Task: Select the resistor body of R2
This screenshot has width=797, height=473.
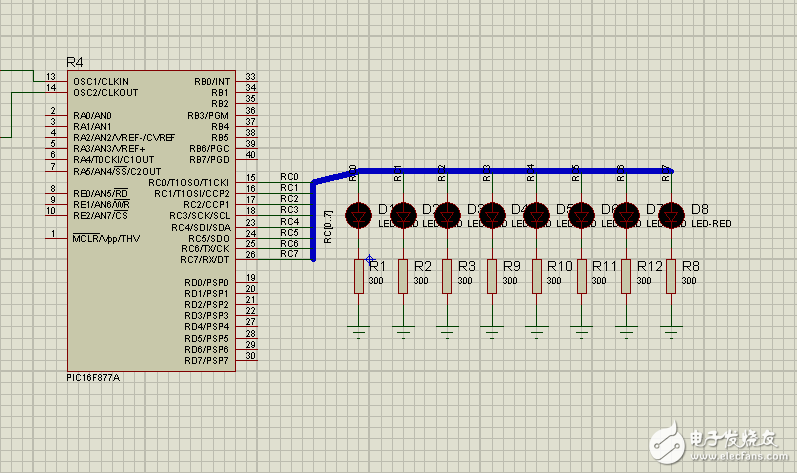Action: click(403, 276)
